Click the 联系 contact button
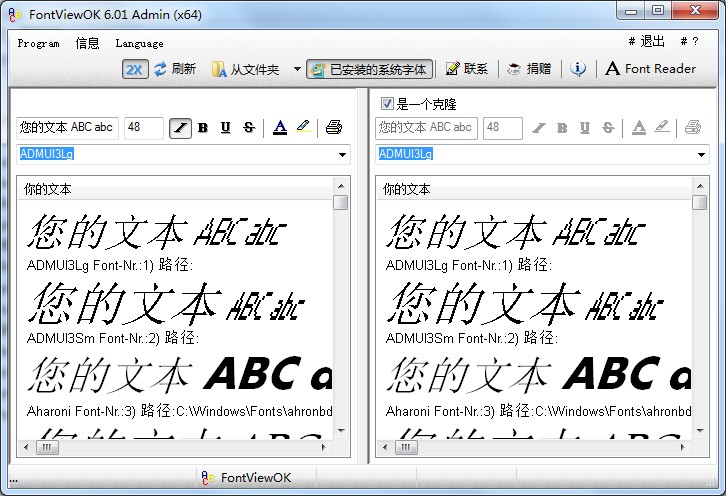726x496 pixels. tap(467, 69)
